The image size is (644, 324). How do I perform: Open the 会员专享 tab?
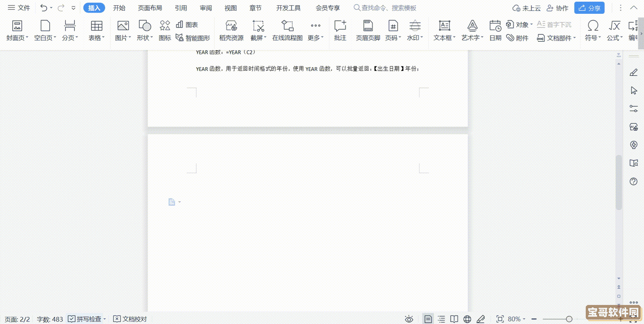click(x=328, y=8)
